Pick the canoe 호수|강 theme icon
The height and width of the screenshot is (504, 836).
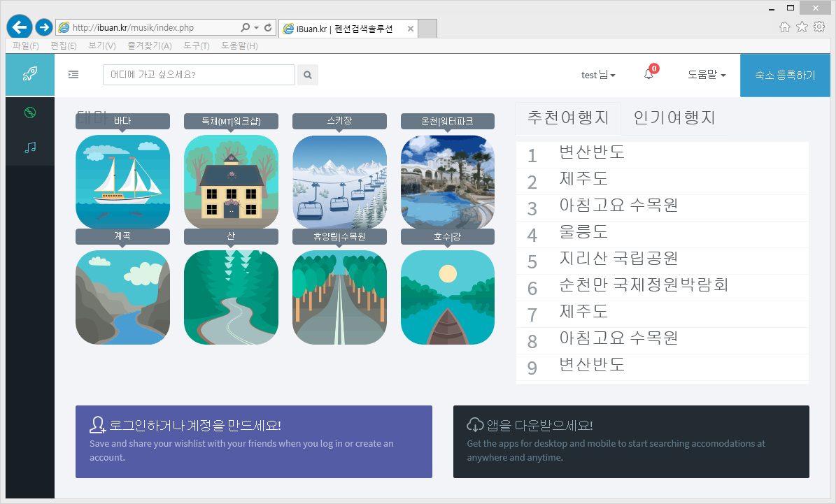pyautogui.click(x=448, y=297)
